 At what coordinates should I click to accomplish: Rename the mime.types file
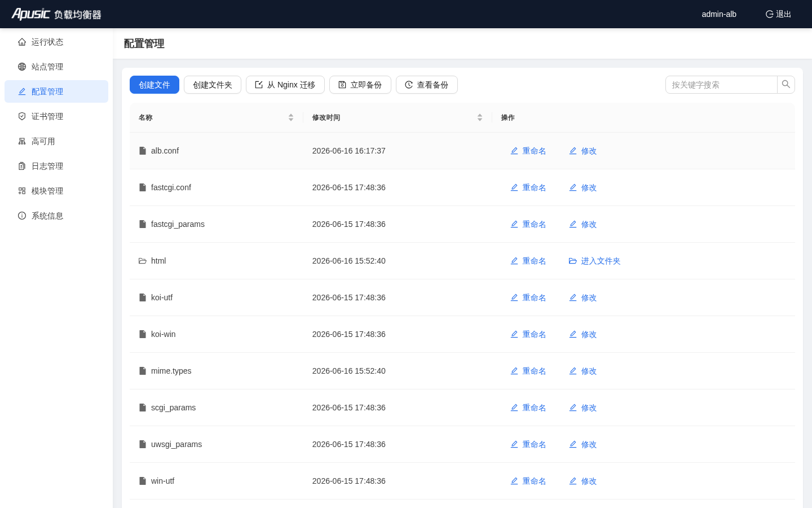pos(528,371)
